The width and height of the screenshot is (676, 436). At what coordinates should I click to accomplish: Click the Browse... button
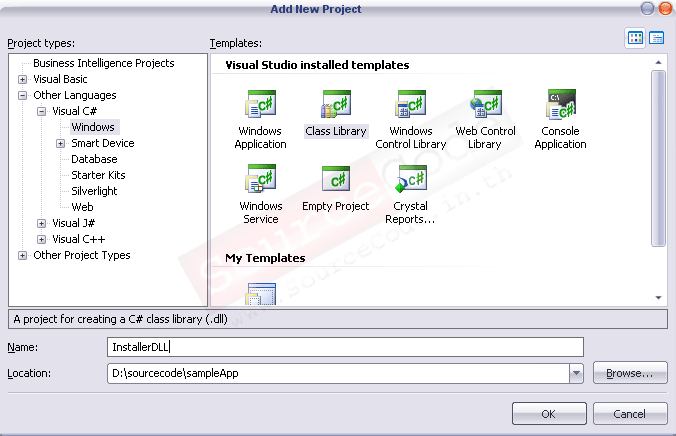pos(630,373)
